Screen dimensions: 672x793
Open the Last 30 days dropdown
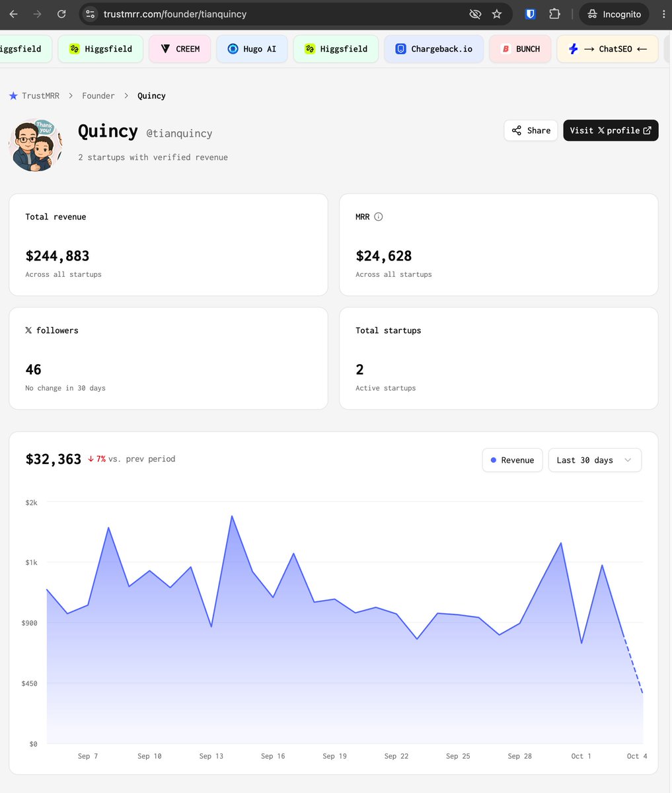[x=595, y=460]
